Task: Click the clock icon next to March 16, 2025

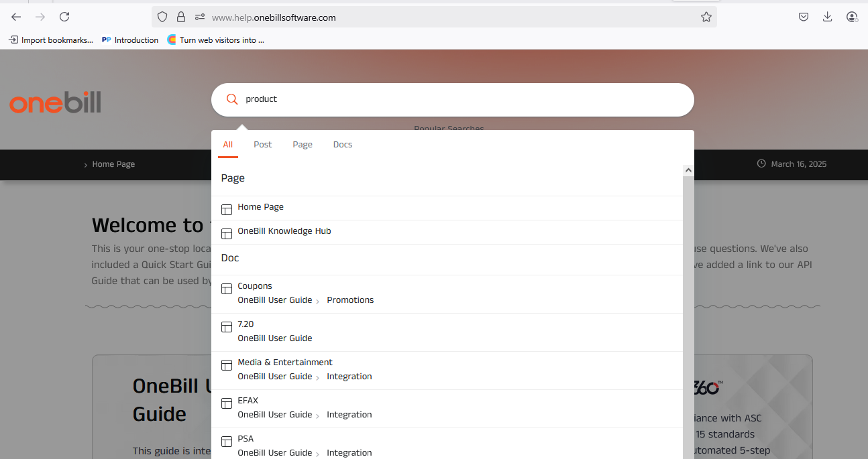Action: (761, 163)
